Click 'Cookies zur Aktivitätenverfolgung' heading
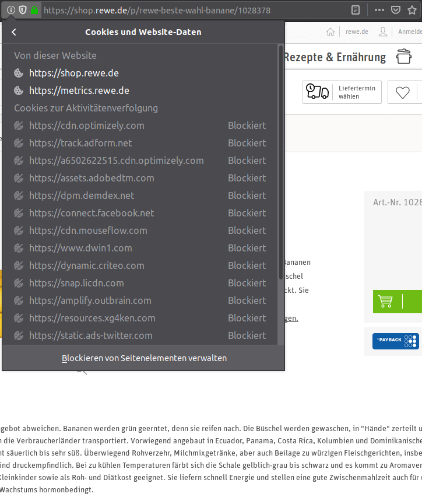Image resolution: width=422 pixels, height=504 pixels. coord(86,108)
